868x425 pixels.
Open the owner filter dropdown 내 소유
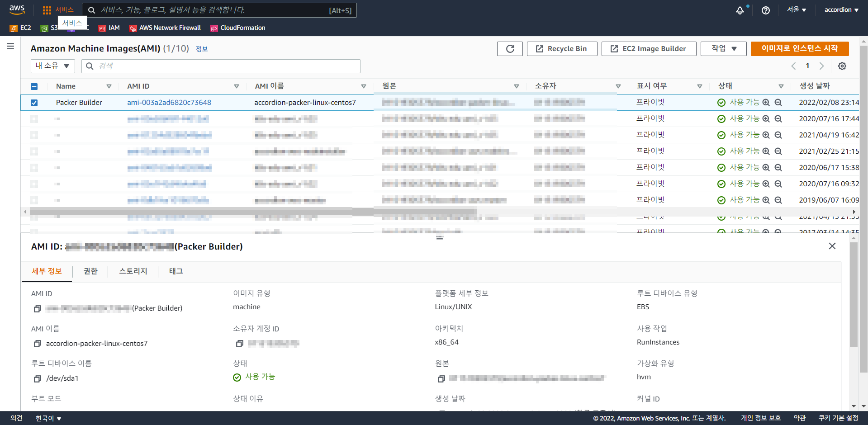click(x=52, y=66)
